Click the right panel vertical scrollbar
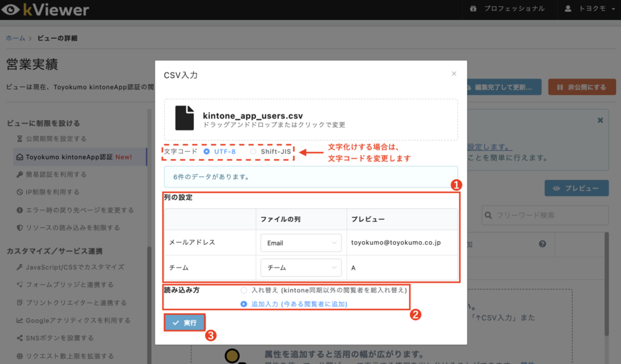This screenshot has height=364, width=621. (606, 284)
